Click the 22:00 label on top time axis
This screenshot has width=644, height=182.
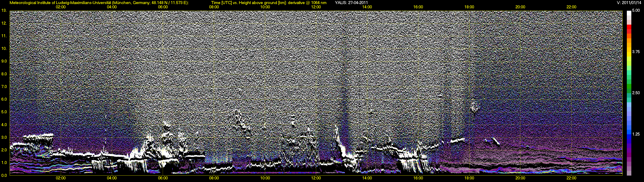(571, 7)
